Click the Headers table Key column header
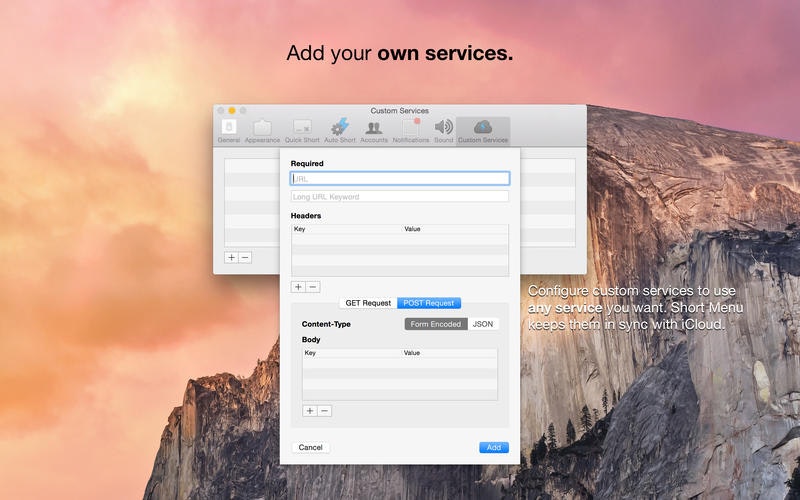Image resolution: width=800 pixels, height=500 pixels. click(346, 229)
